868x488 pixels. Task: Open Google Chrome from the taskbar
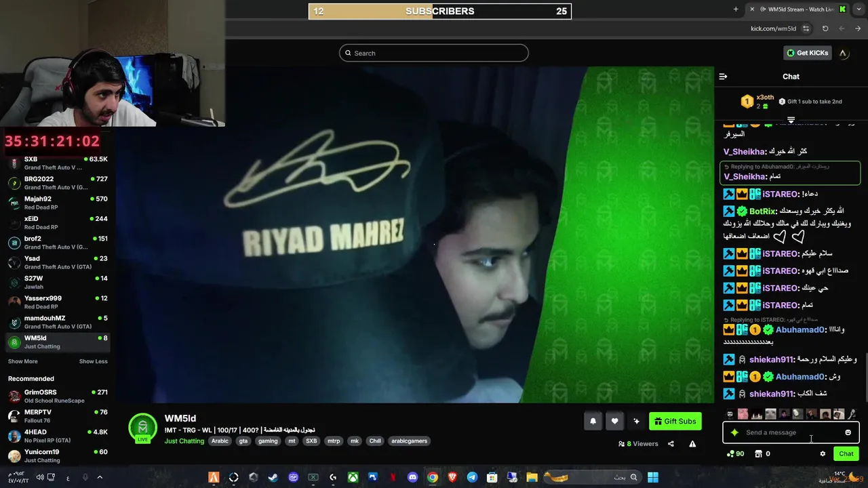(432, 477)
